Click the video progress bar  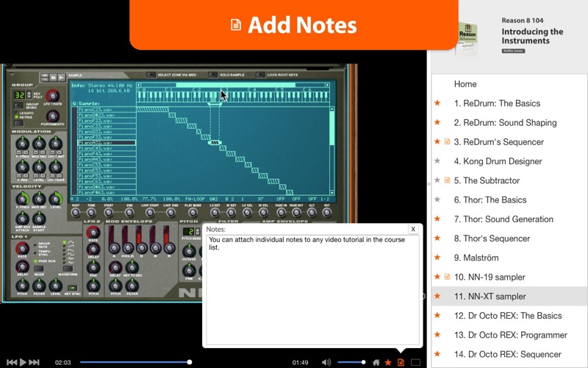point(135,362)
